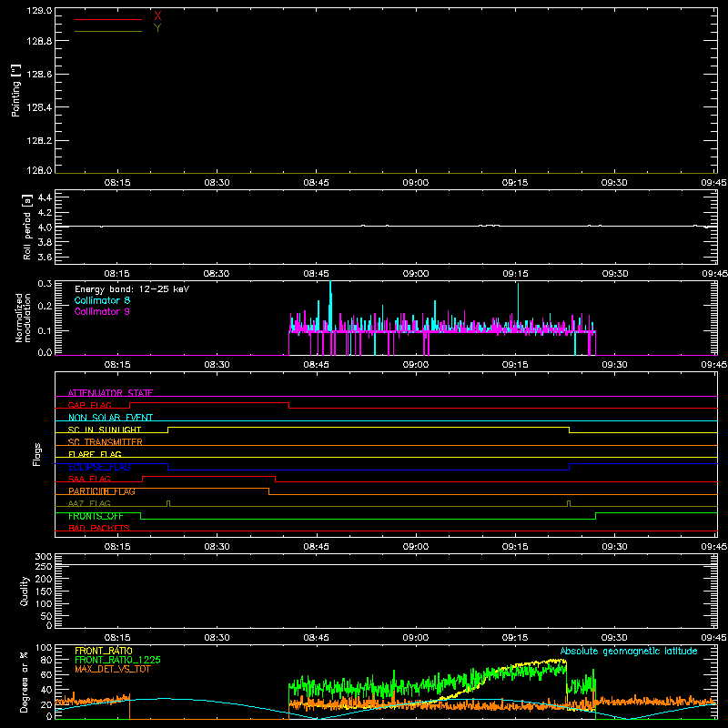Viewport: 728px width, 728px height.
Task: Click the 'Normalized modulation' axis title
Action: tap(23, 318)
